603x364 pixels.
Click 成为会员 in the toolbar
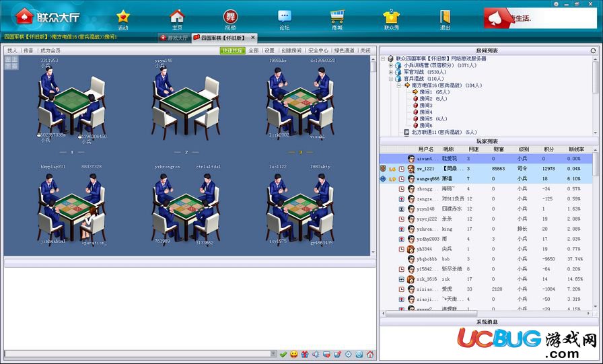pyautogui.click(x=50, y=50)
